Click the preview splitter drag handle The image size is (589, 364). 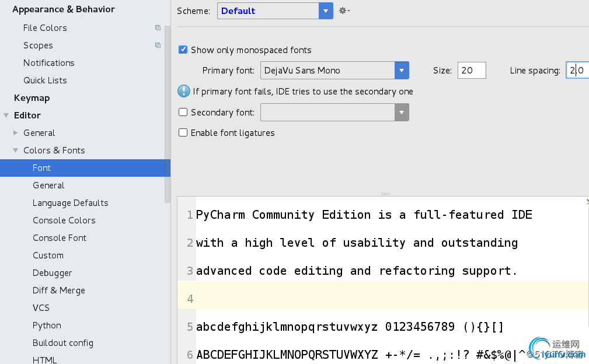[x=385, y=194]
